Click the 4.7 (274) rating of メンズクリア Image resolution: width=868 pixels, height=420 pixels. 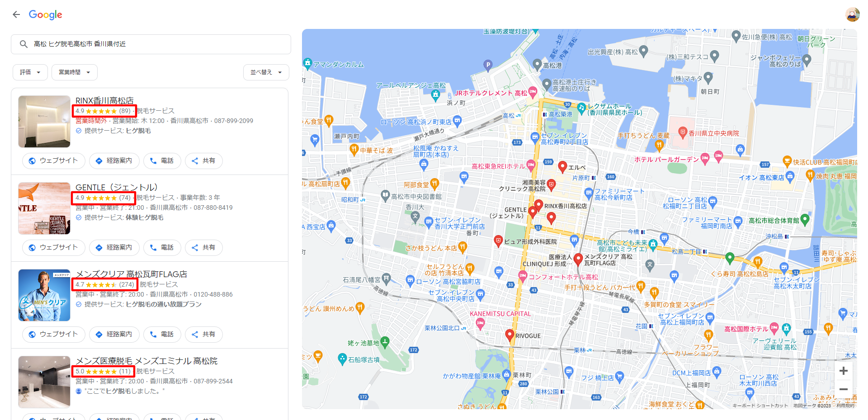coord(105,284)
